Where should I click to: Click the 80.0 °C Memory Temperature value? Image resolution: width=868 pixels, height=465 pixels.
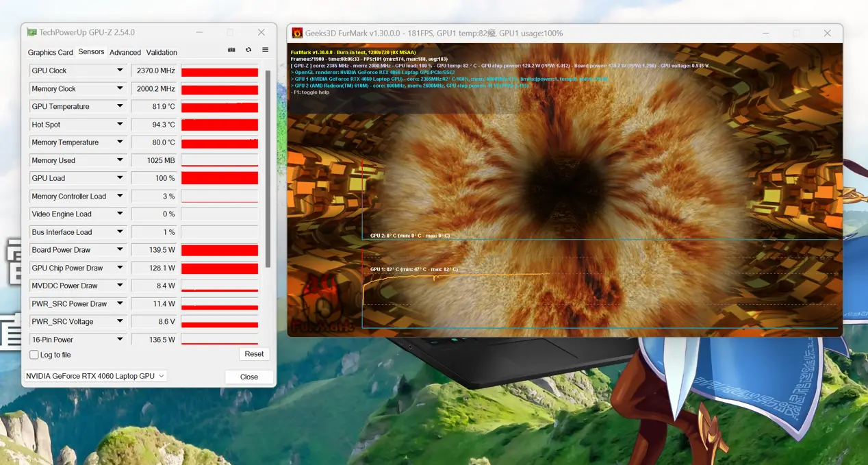[x=154, y=142]
